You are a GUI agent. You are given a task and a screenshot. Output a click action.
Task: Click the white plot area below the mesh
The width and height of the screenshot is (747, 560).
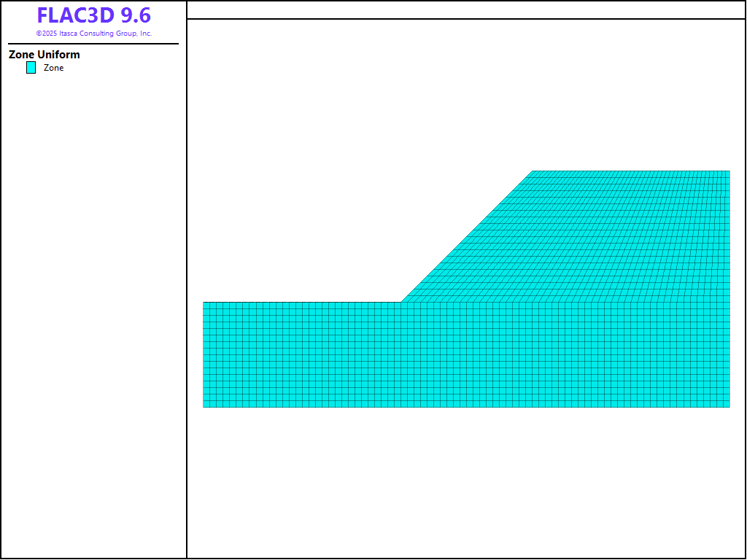(466, 481)
